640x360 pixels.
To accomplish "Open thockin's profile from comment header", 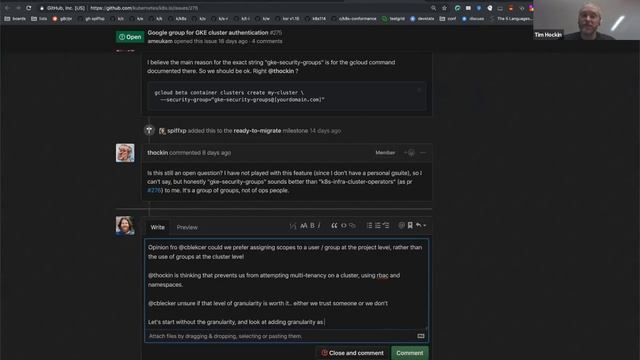I will [158, 153].
